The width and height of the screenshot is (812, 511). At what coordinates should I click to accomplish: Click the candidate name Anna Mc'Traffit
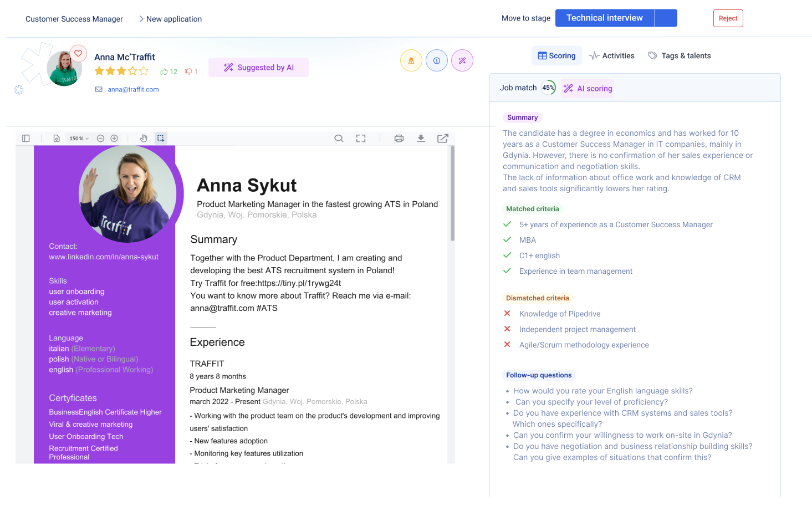(125, 57)
